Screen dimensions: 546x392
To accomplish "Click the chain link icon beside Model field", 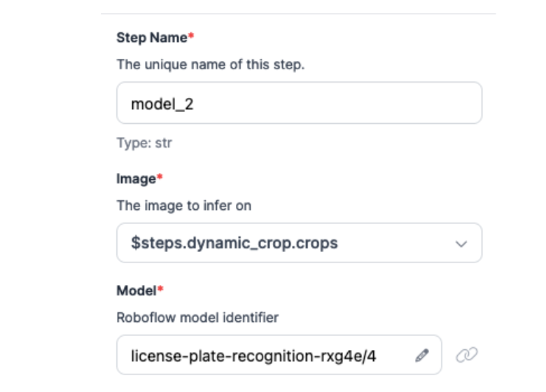I will point(466,355).
